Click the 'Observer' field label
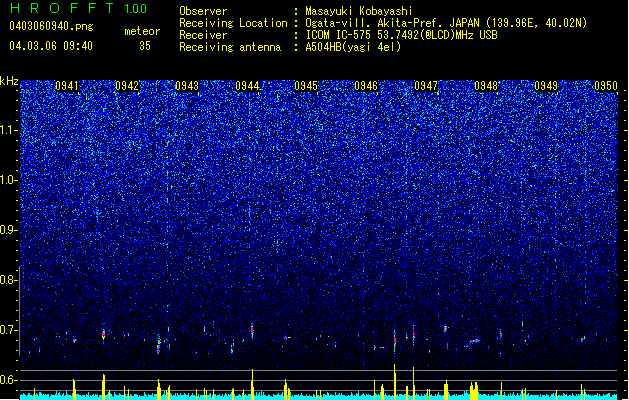This screenshot has height=400, width=629. 203,11
